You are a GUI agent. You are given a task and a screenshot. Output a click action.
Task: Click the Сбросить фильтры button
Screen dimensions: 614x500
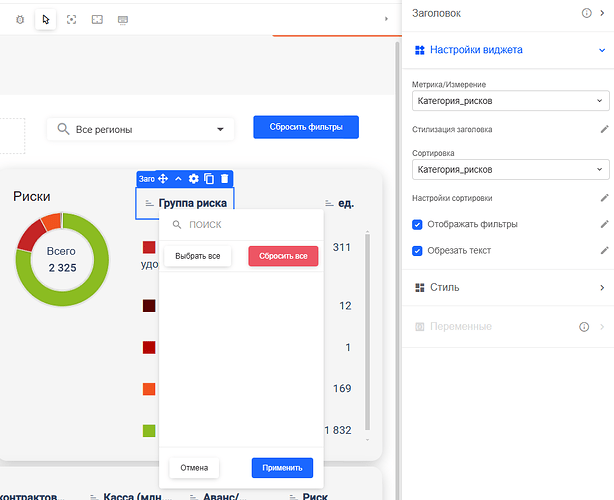click(x=305, y=128)
